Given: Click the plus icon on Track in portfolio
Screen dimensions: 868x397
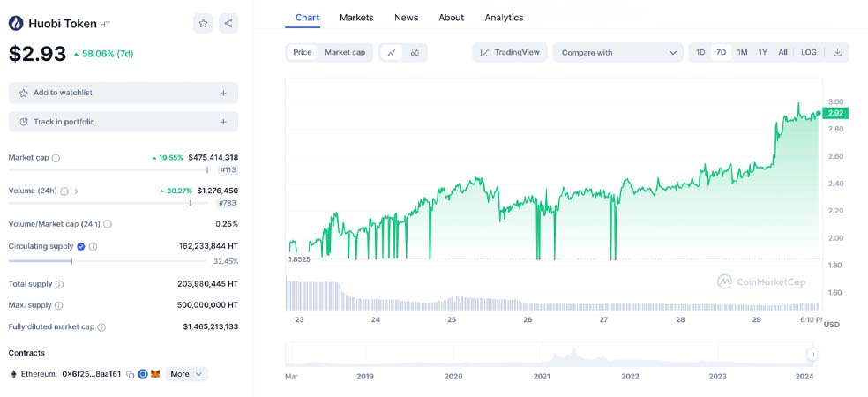Looking at the screenshot, I should (x=223, y=122).
